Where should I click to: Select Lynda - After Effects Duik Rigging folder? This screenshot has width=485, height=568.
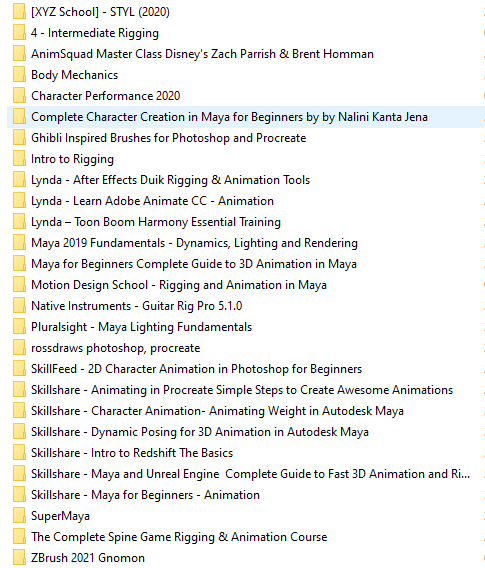[171, 180]
